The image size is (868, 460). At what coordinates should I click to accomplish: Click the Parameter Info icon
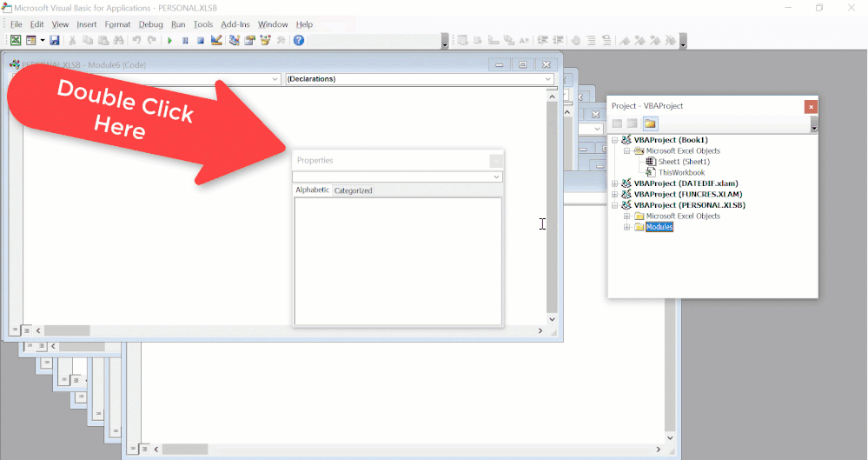(x=509, y=41)
